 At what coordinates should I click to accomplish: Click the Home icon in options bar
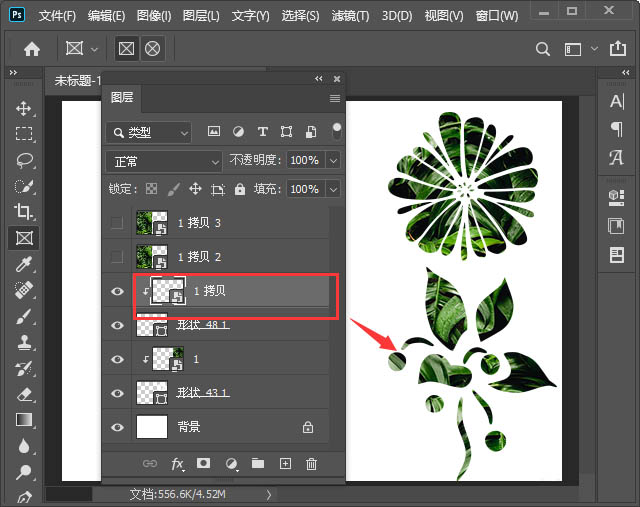coord(32,48)
